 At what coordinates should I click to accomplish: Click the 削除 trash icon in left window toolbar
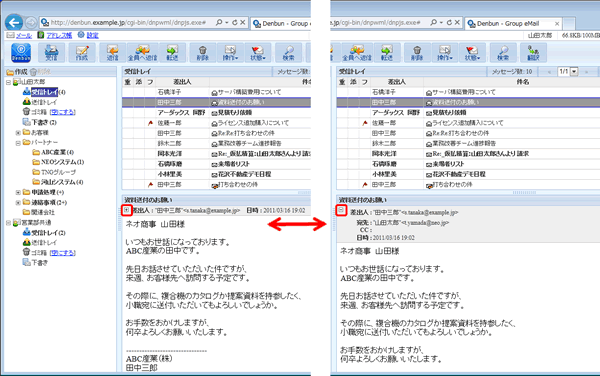coord(203,52)
